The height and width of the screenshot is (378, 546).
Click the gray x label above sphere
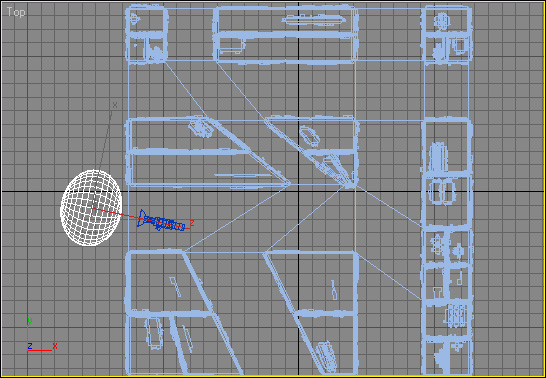coord(115,104)
